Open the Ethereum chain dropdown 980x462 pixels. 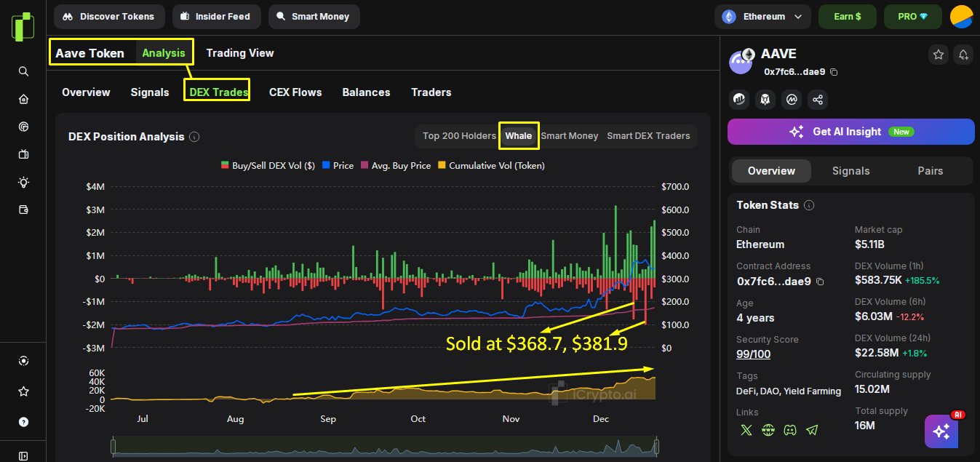pos(762,16)
